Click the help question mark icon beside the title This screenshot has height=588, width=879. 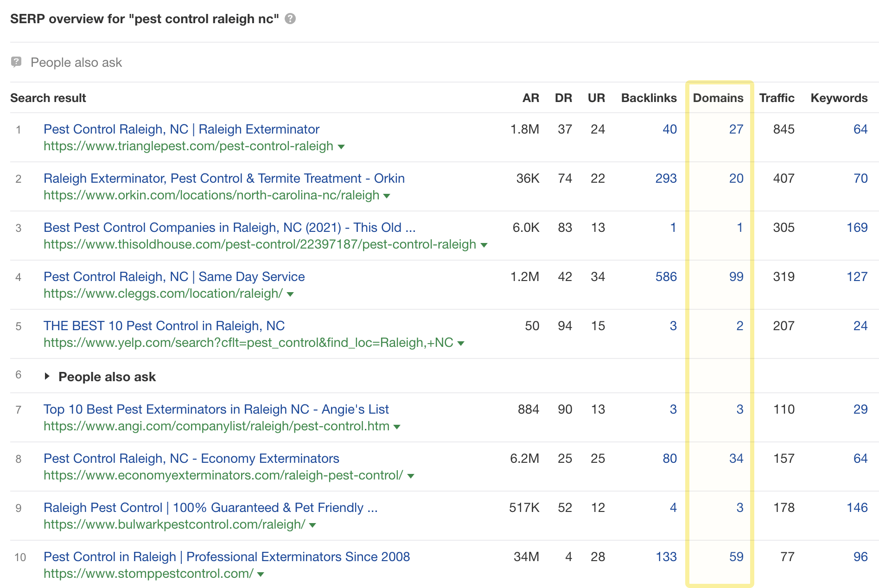290,19
